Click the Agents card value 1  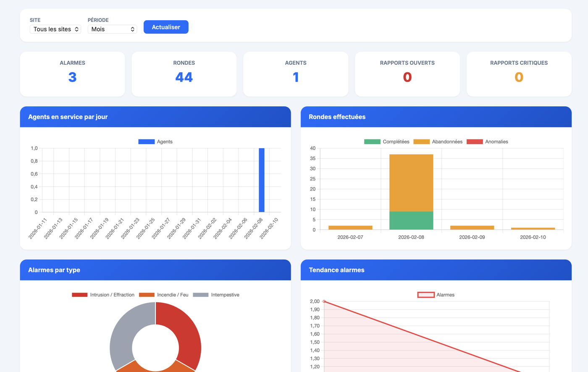pos(296,77)
